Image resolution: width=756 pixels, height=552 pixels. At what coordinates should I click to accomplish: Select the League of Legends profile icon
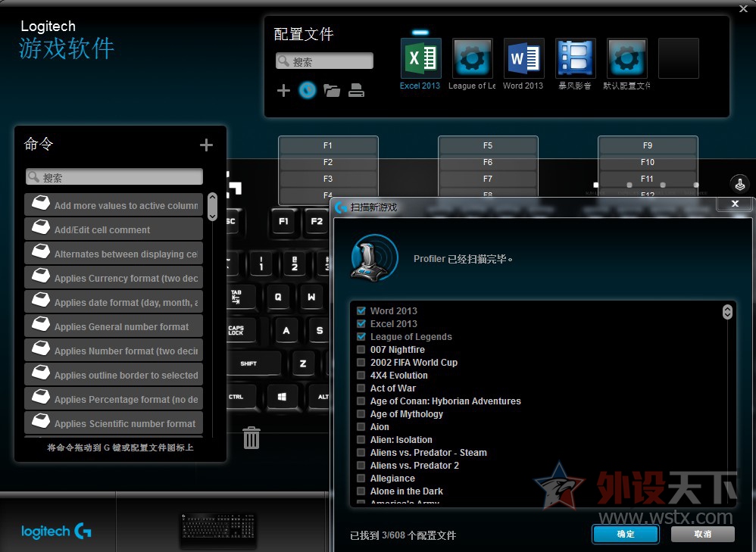point(473,58)
